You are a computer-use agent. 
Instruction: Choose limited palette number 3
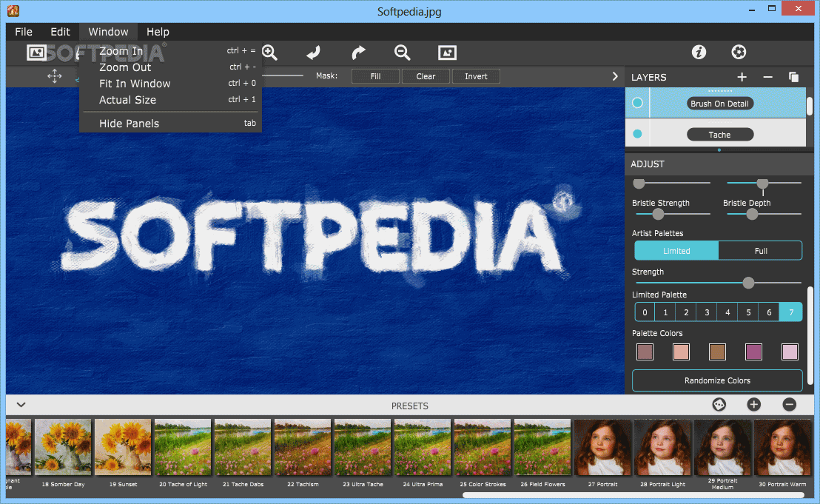coord(707,312)
